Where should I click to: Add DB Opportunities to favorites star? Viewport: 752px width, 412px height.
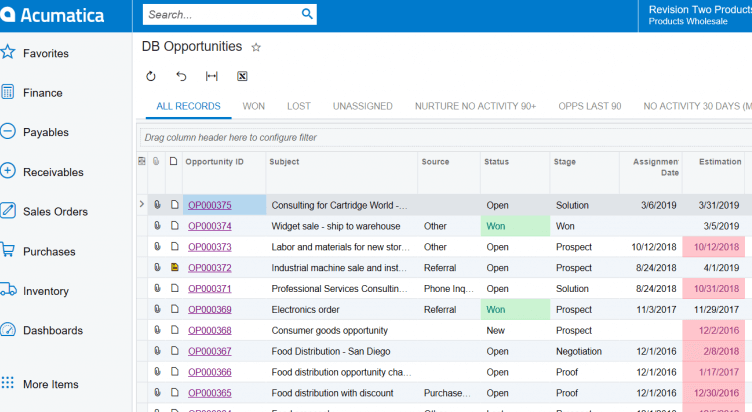(256, 47)
